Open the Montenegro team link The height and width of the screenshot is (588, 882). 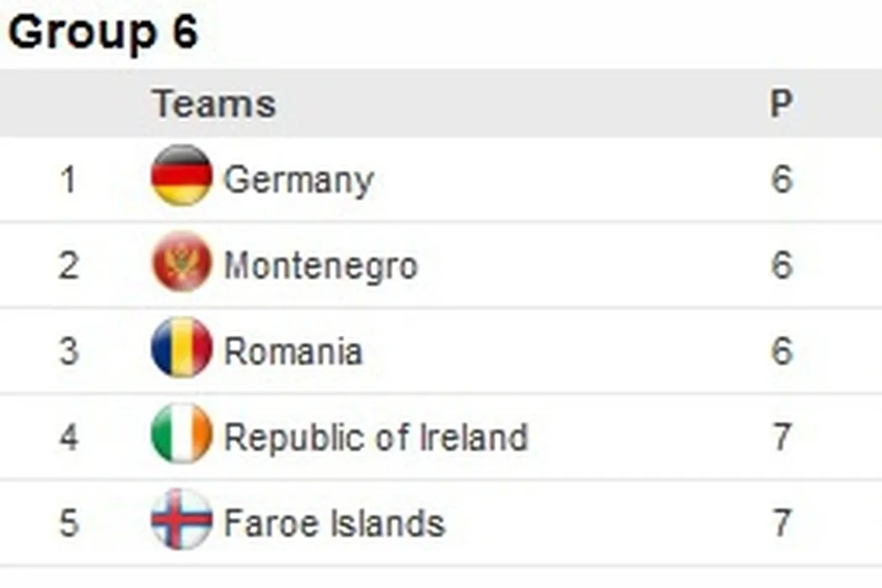click(x=320, y=266)
